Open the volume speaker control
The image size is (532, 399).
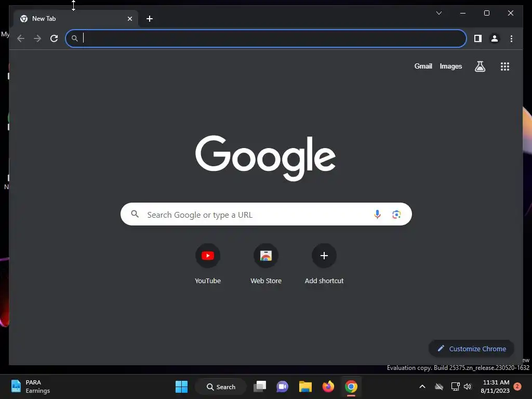coord(468,387)
